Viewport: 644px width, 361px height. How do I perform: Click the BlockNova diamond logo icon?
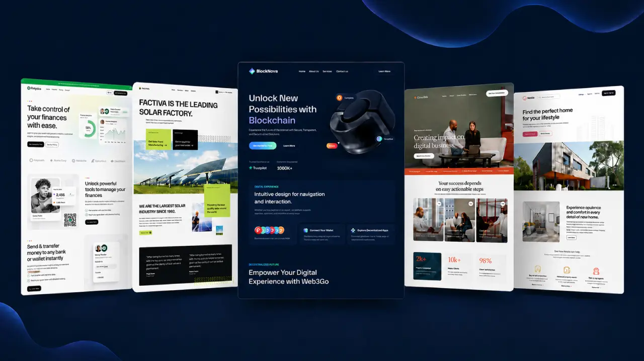(252, 71)
